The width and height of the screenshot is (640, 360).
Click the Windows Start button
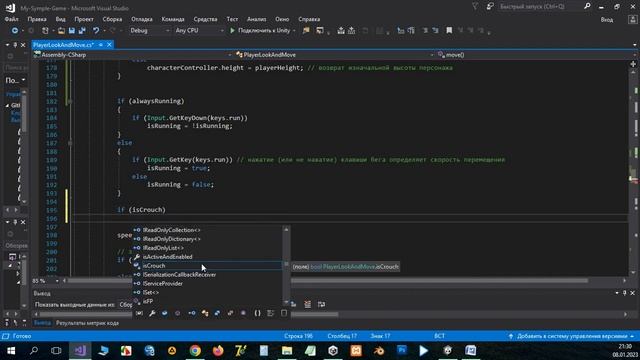coord(11,351)
